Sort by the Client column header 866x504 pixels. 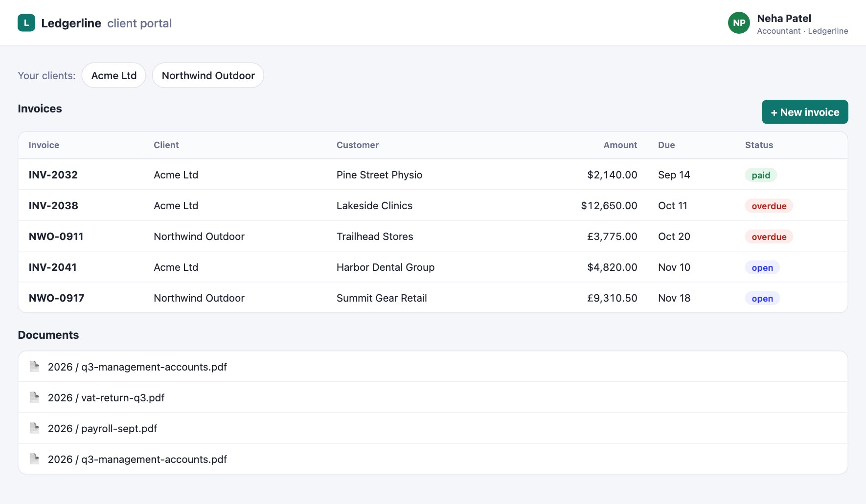pos(166,145)
